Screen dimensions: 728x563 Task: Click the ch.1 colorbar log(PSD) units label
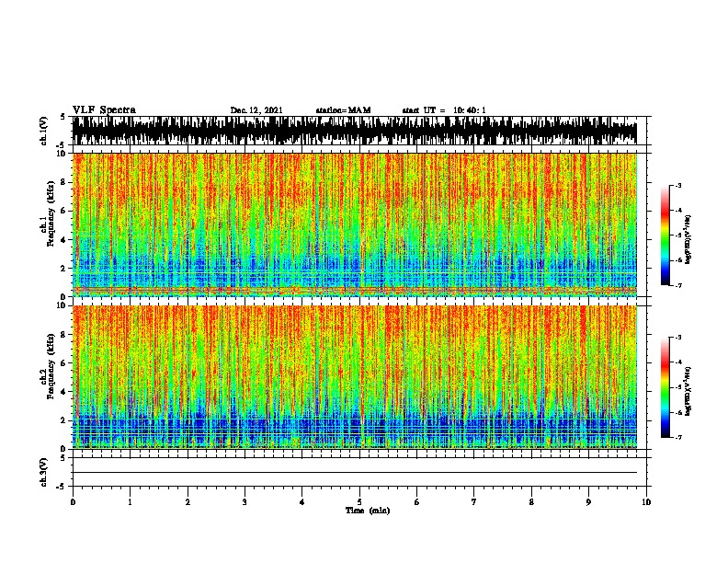688,239
